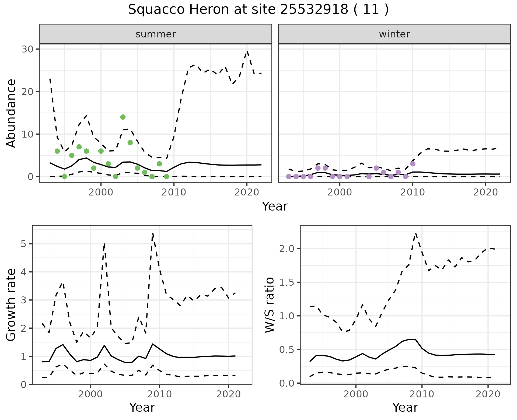
Task: Click the 2010 tick under growth rate plot
Action: (x=159, y=394)
